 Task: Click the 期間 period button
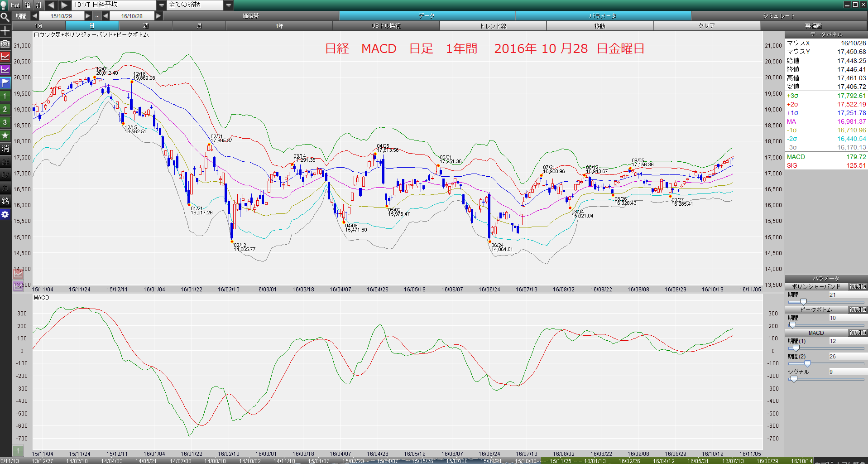(x=21, y=16)
